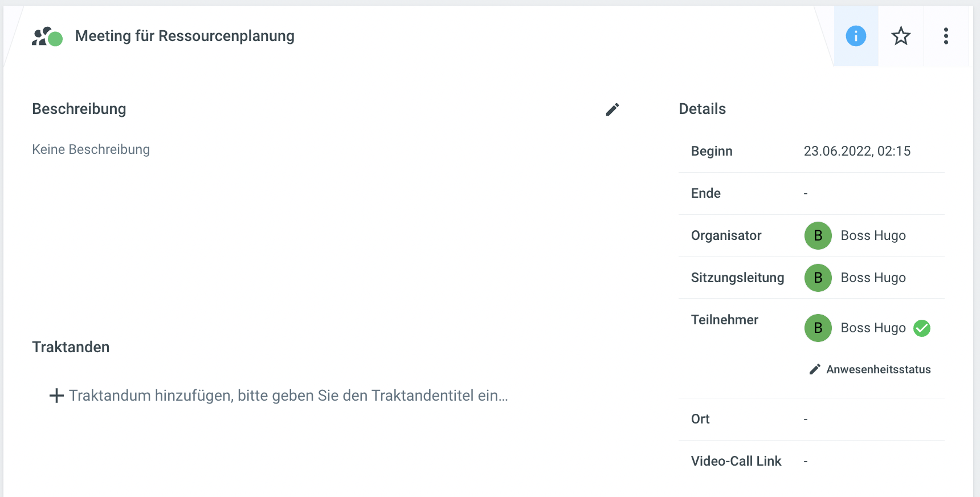Click the Sitzungsleitung avatar badge
Screen dimensions: 980x497
818,278
